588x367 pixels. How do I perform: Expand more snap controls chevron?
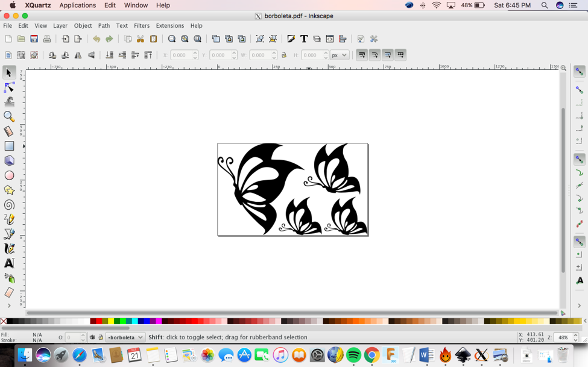580,306
